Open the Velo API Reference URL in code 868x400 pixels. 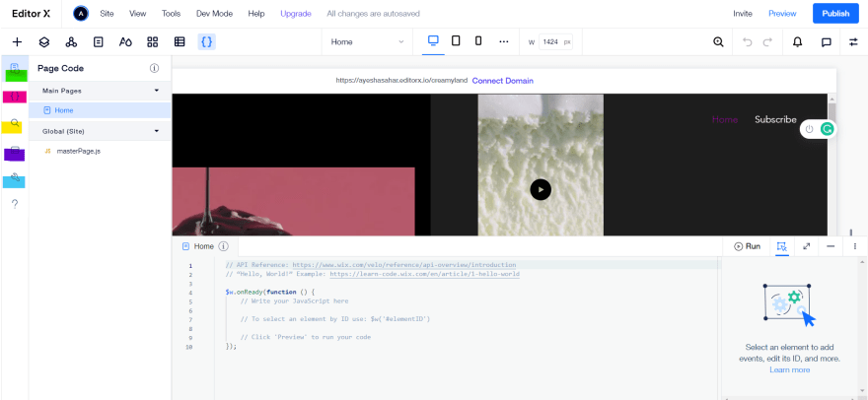[404, 265]
